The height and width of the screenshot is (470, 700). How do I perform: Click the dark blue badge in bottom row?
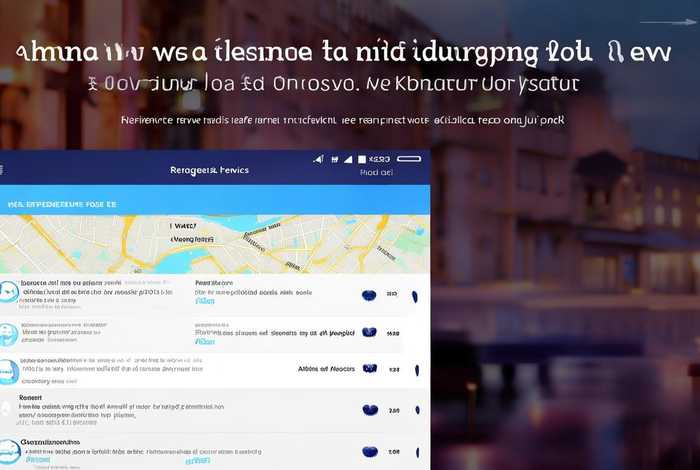coord(369,451)
